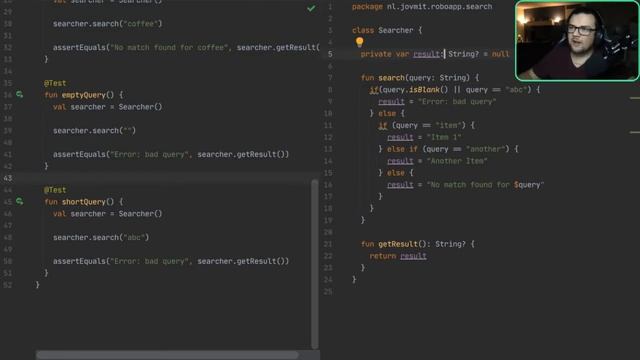This screenshot has height=360, width=640.
Task: Click the result = "Item 1" assignment
Action: click(424, 137)
